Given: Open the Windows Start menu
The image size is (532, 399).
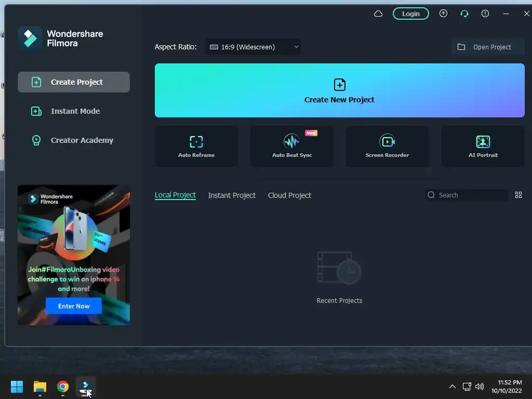Looking at the screenshot, I should pos(17,387).
